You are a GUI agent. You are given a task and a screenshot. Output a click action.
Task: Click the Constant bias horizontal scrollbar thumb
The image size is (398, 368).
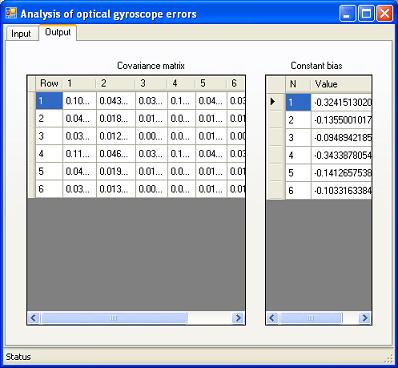[x=310, y=318]
